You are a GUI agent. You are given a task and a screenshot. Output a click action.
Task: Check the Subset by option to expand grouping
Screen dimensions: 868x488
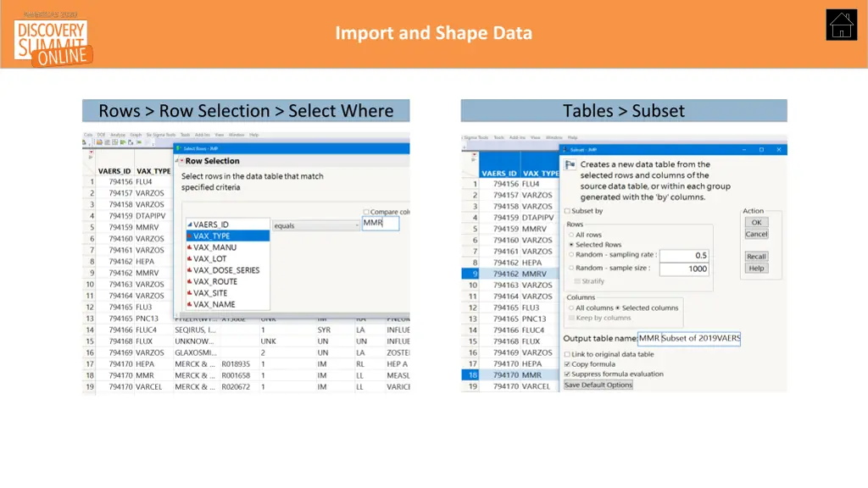point(567,211)
